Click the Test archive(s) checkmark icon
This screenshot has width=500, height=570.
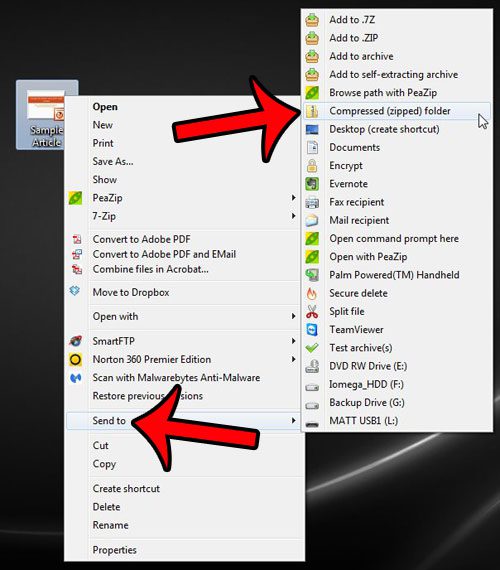pyautogui.click(x=312, y=348)
